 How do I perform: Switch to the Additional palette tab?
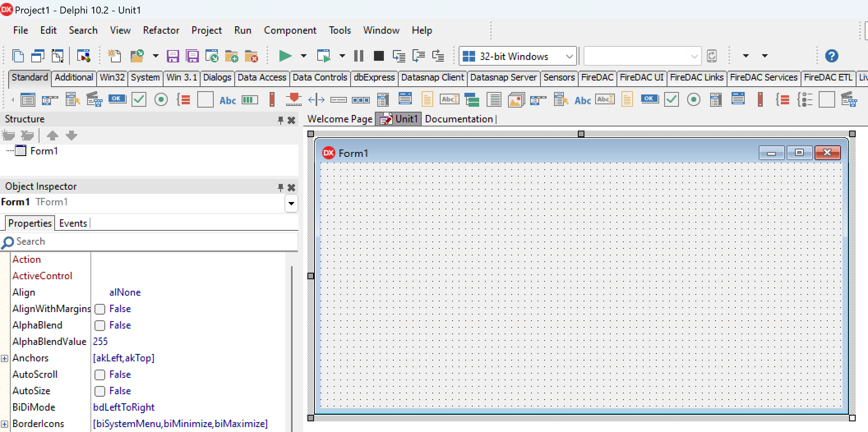74,78
